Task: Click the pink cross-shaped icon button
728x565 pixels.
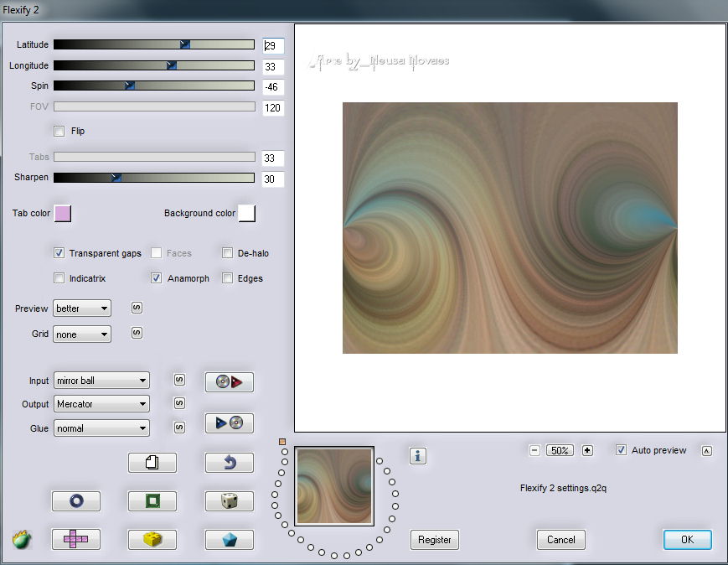Action: [76, 540]
